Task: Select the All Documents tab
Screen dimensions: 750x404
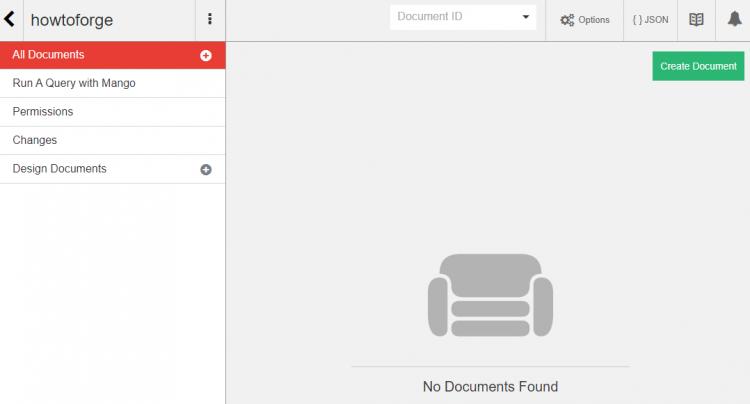Action: tap(48, 55)
